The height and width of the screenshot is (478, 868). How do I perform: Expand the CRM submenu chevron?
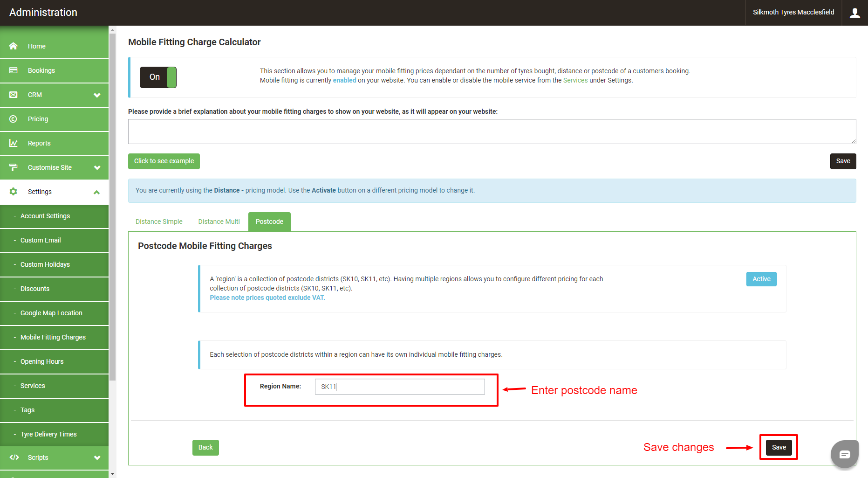[x=97, y=95]
